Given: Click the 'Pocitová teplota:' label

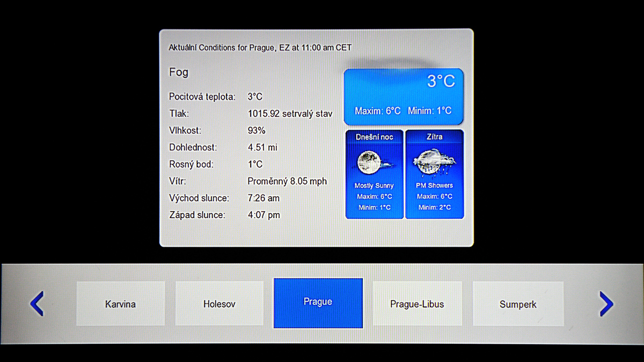Looking at the screenshot, I should click(202, 97).
